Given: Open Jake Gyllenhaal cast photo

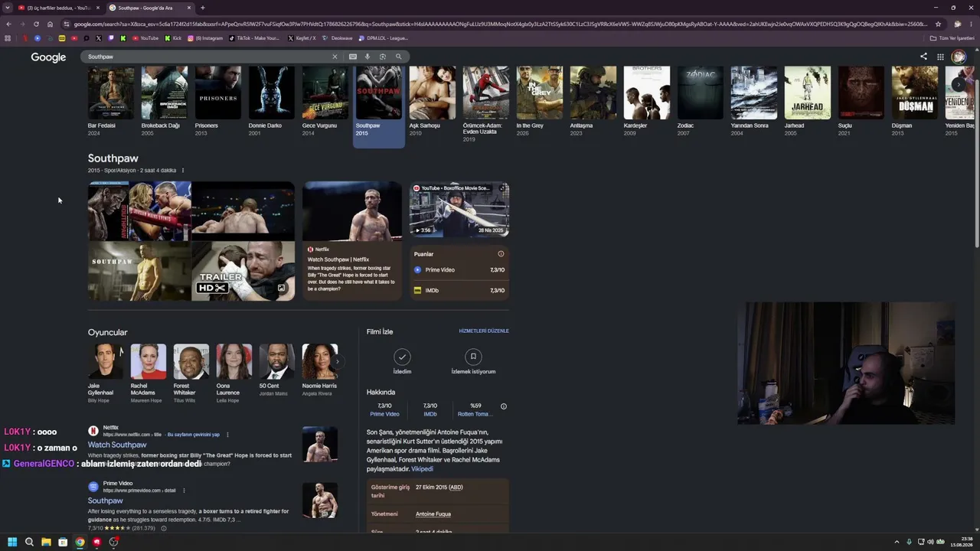Looking at the screenshot, I should (106, 361).
